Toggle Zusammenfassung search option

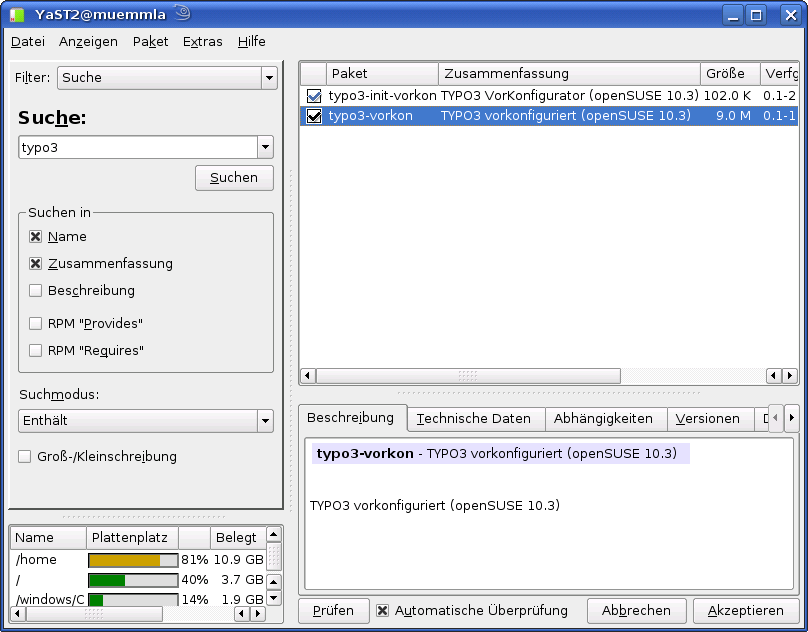point(35,263)
